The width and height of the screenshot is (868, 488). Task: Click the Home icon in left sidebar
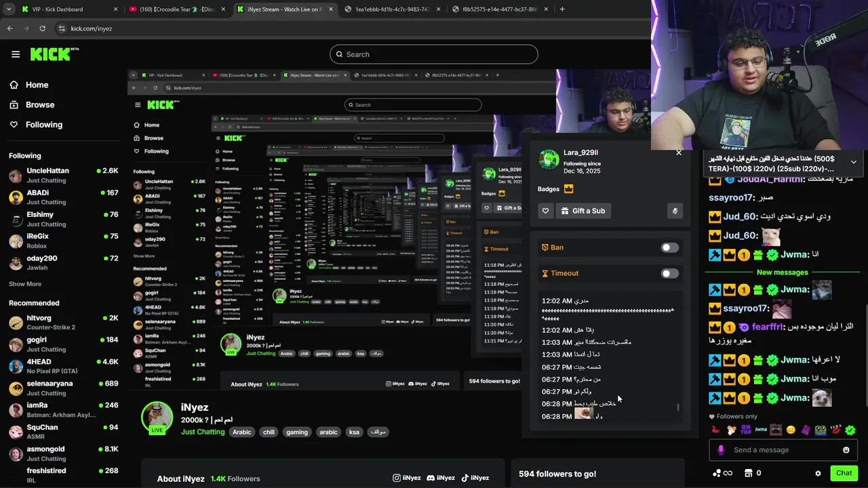pyautogui.click(x=14, y=85)
